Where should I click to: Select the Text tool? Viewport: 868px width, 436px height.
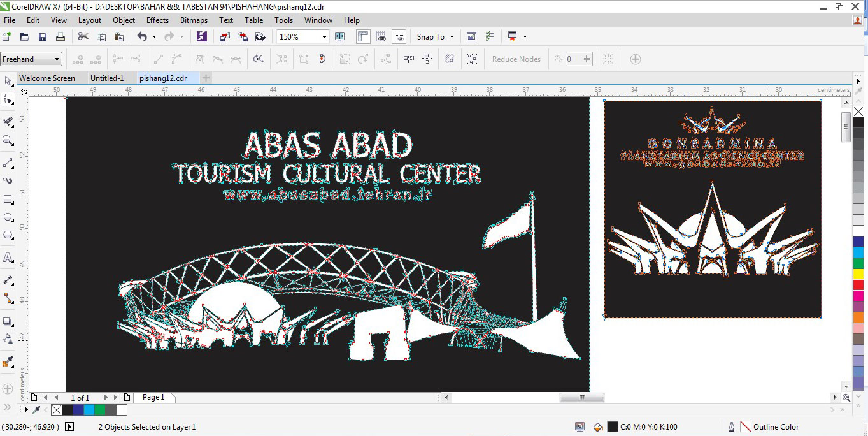click(x=8, y=258)
